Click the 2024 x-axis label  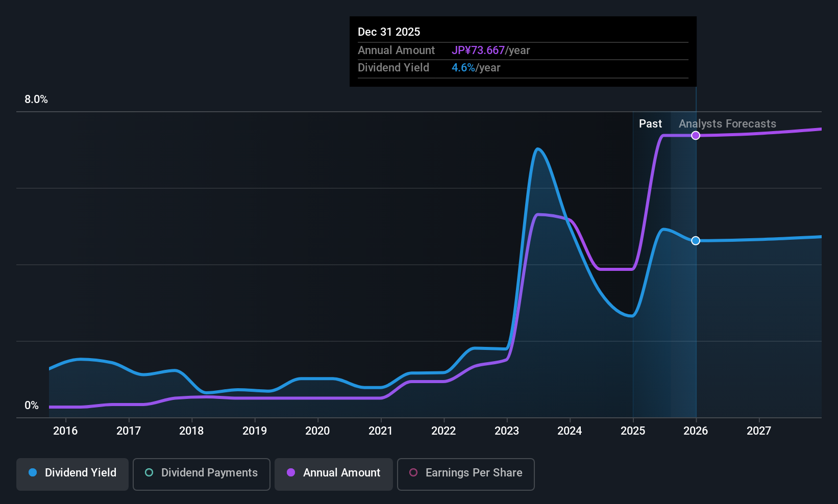[570, 431]
